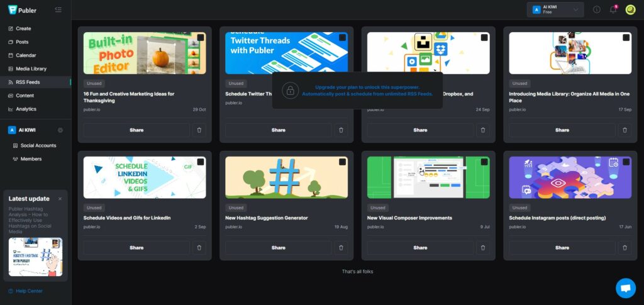Delete the Hashtag Suggestion Generator item

click(341, 248)
